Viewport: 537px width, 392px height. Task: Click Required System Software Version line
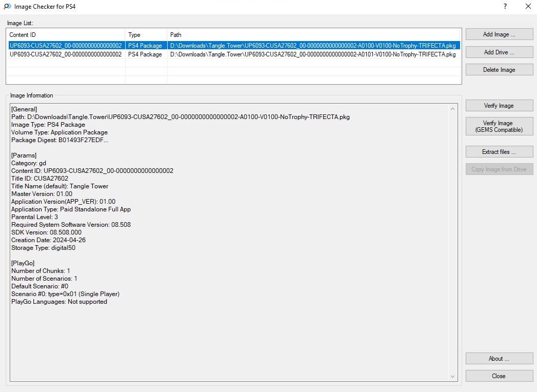click(71, 225)
